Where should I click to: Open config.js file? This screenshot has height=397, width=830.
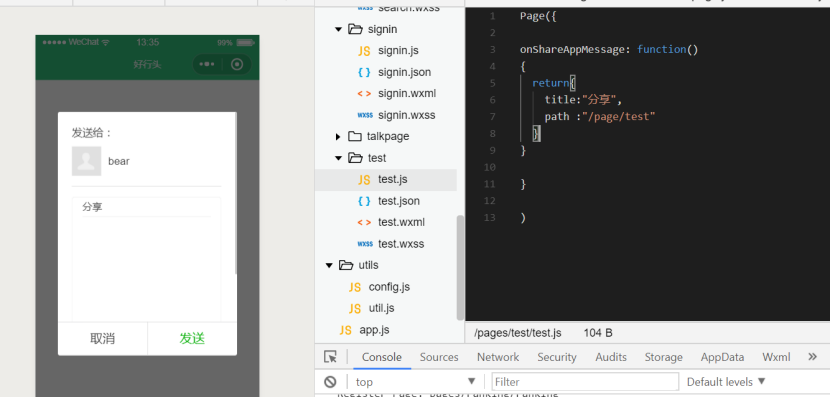pos(389,287)
